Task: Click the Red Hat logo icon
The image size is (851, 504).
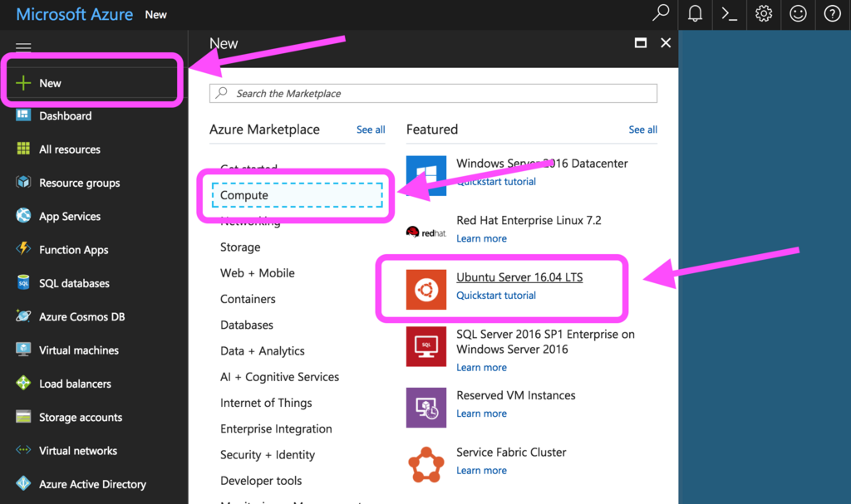Action: click(426, 232)
